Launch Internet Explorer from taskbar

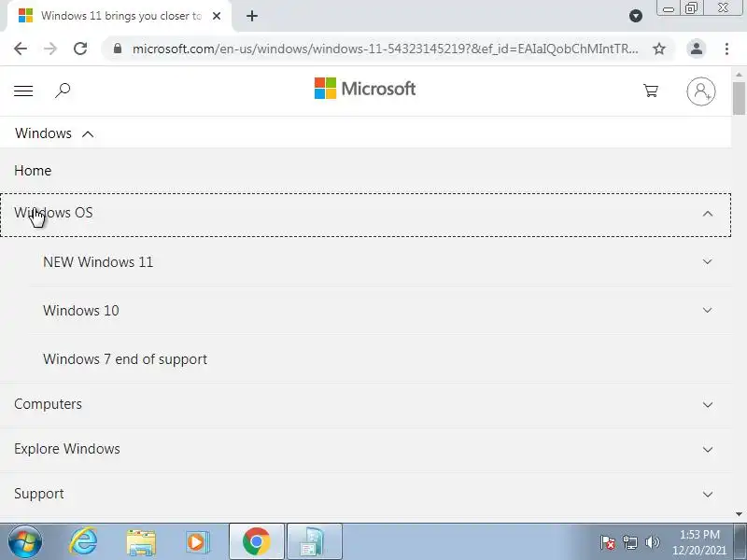coord(83,541)
